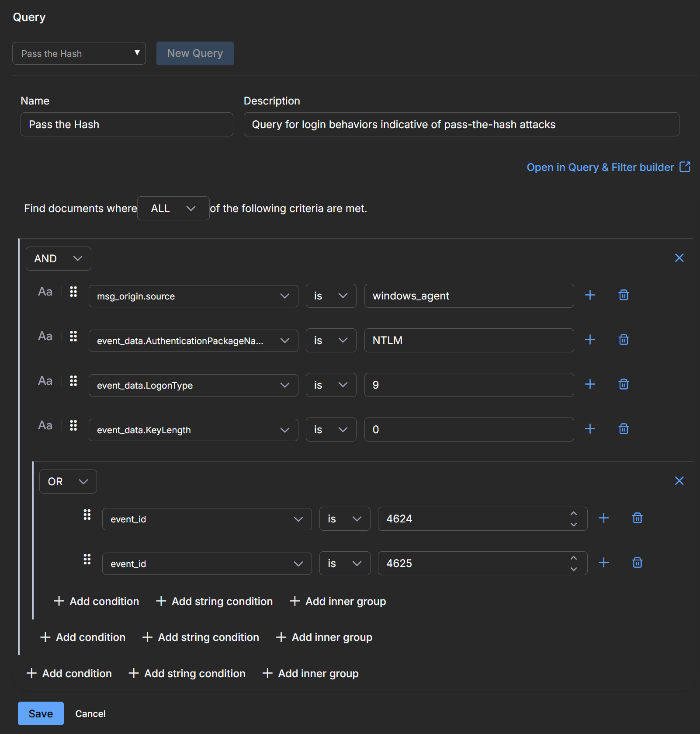
Task: Grab drag handle of event_data.KeyLength row
Action: [x=73, y=425]
